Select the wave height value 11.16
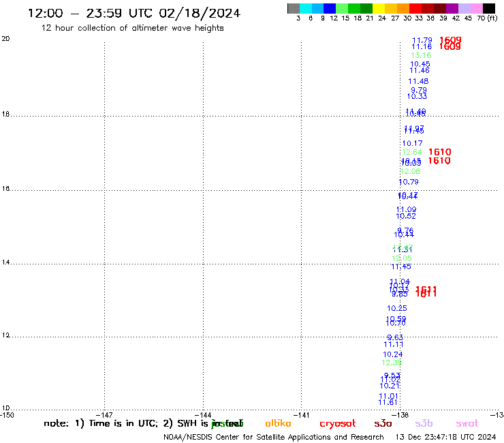This screenshot has height=443, width=504. click(422, 46)
